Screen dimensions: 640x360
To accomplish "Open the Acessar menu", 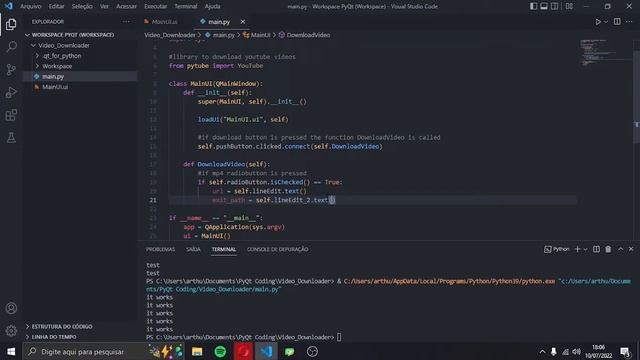I will click(x=126, y=6).
